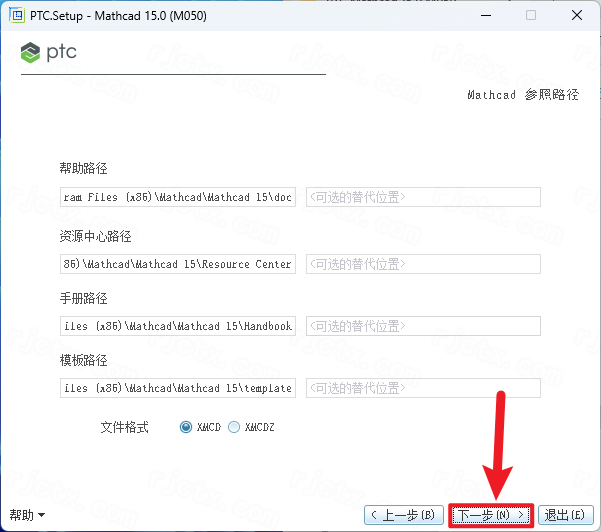Focus alternate location box for 模板路径
Screen dimensions: 601x532
[422, 388]
